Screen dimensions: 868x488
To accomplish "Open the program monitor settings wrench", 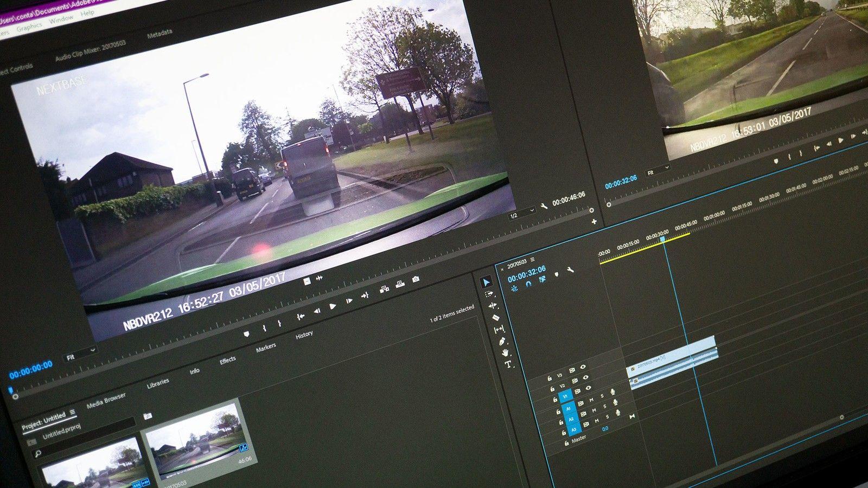I will [x=544, y=206].
